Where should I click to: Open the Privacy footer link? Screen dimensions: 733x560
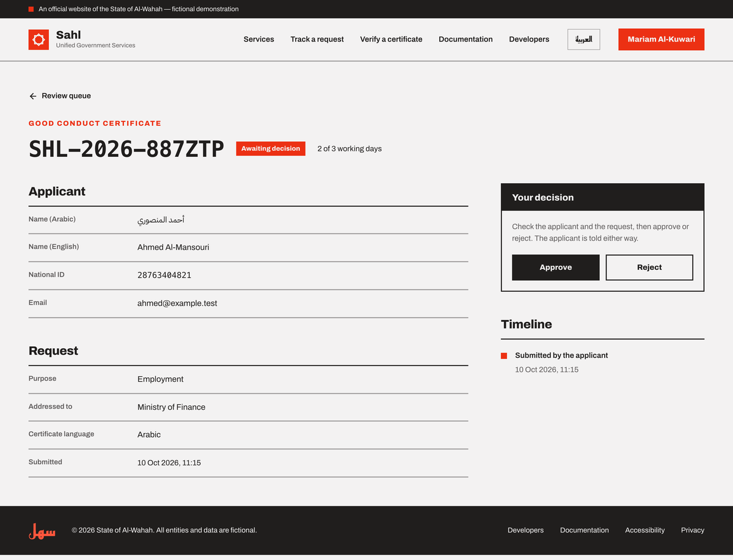coord(693,530)
